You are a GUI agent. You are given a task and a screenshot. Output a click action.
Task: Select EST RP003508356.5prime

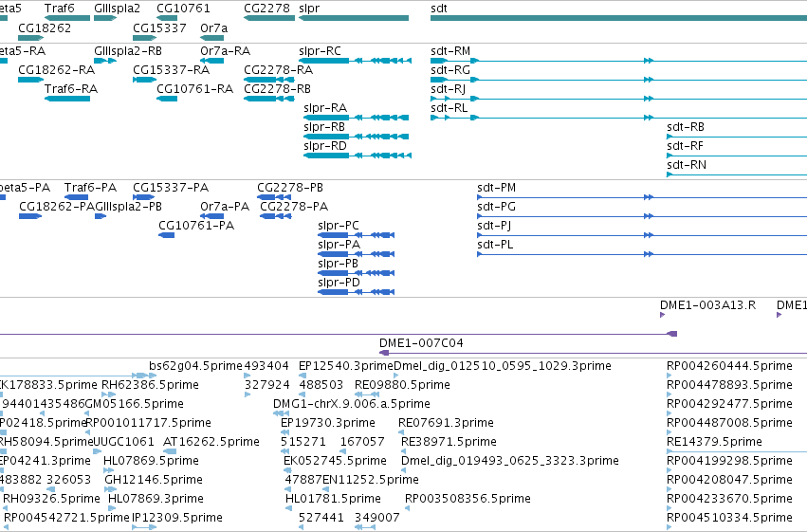(x=468, y=499)
